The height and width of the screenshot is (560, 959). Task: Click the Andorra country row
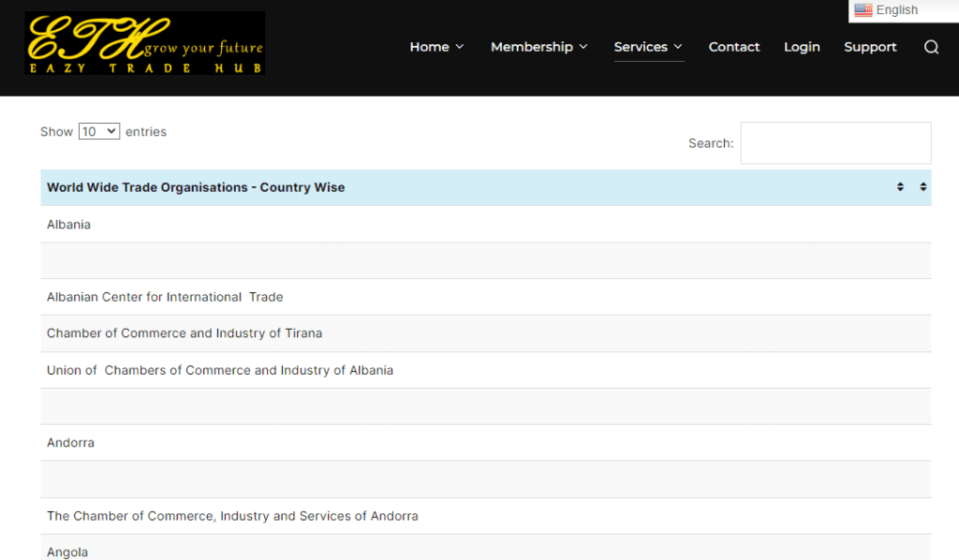point(71,443)
